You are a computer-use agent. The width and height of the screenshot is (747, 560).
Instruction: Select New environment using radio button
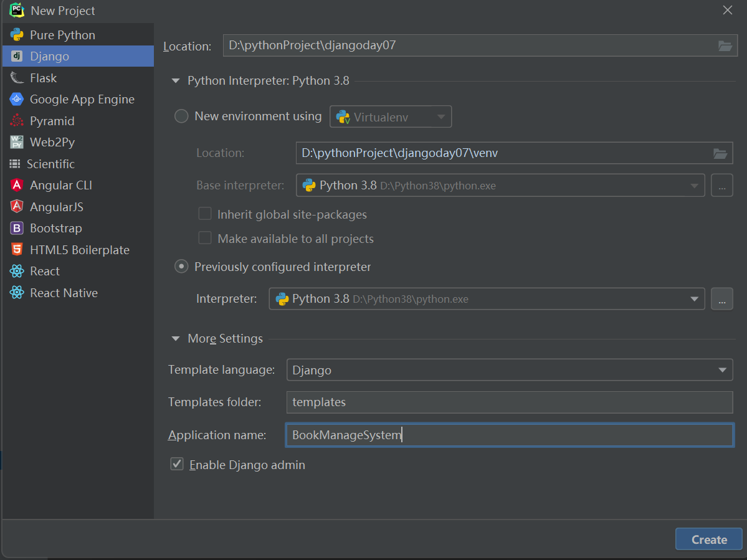181,116
